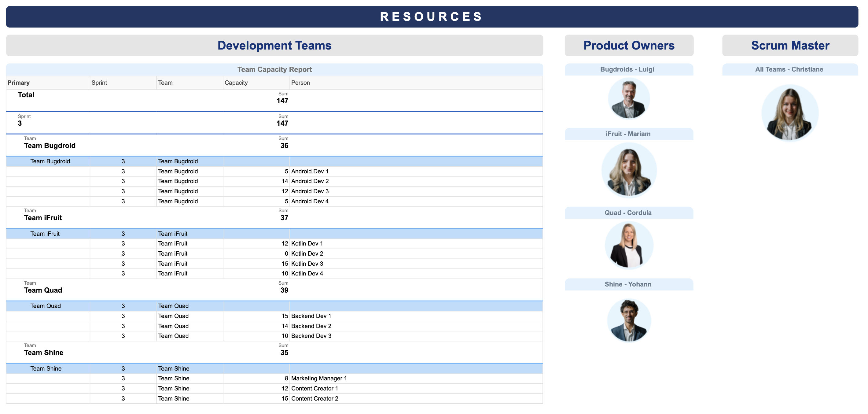The height and width of the screenshot is (414, 868).
Task: Collapse the Team Shine group heading
Action: click(x=43, y=353)
